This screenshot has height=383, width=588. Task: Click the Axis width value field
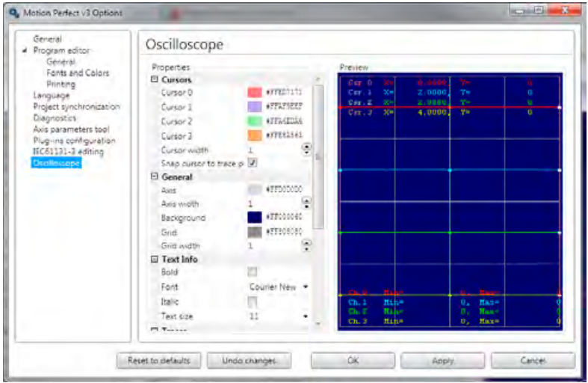point(274,203)
